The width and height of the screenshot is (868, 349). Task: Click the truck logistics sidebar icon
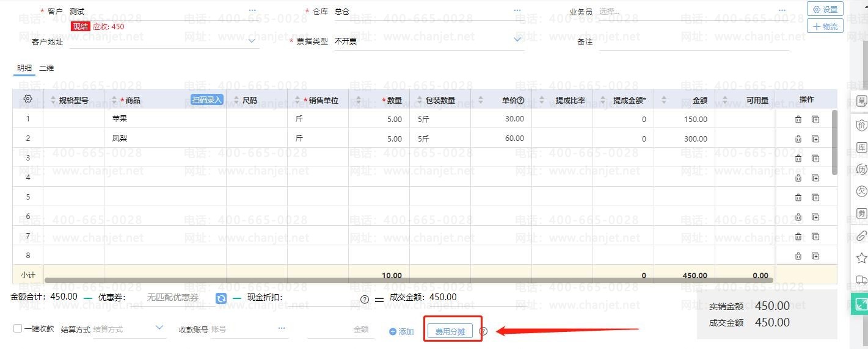(x=862, y=279)
